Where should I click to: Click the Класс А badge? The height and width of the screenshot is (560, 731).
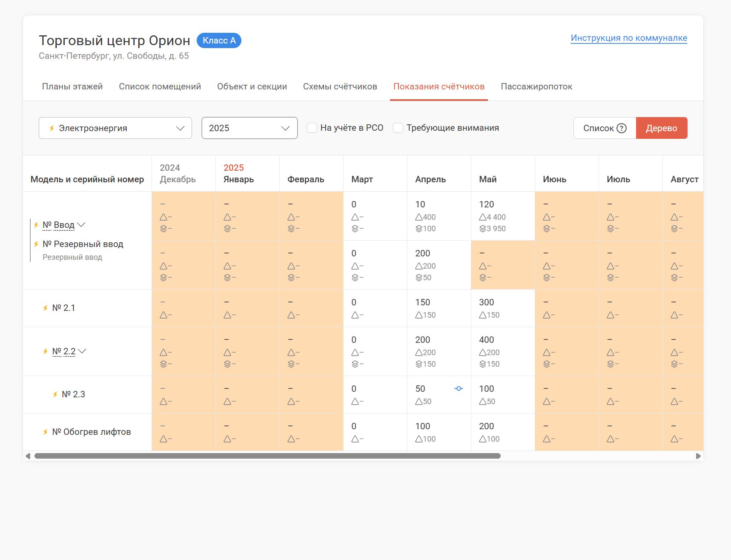pyautogui.click(x=219, y=40)
